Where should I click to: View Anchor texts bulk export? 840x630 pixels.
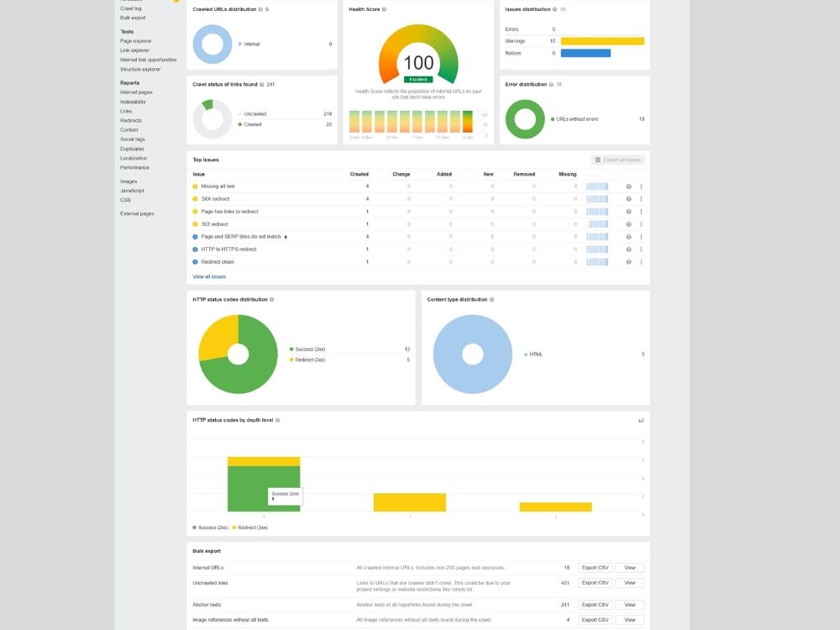(x=630, y=605)
